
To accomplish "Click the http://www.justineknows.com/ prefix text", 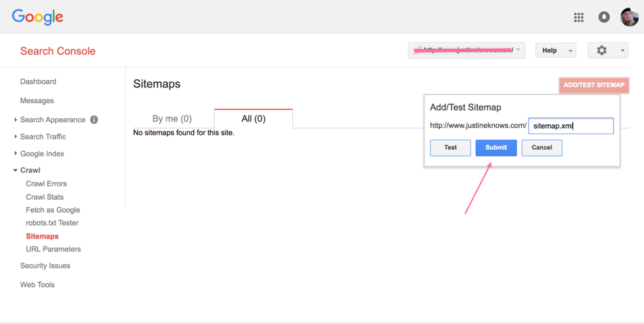I will click(x=478, y=126).
